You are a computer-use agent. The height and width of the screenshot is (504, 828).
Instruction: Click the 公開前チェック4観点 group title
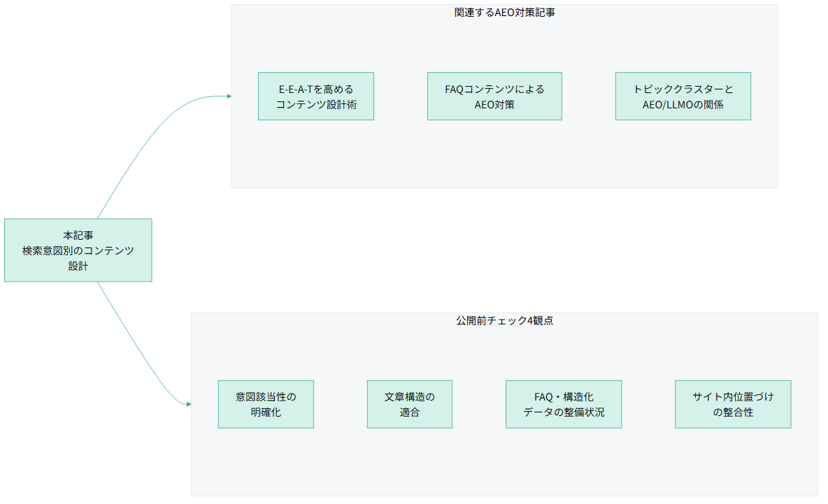pos(504,320)
